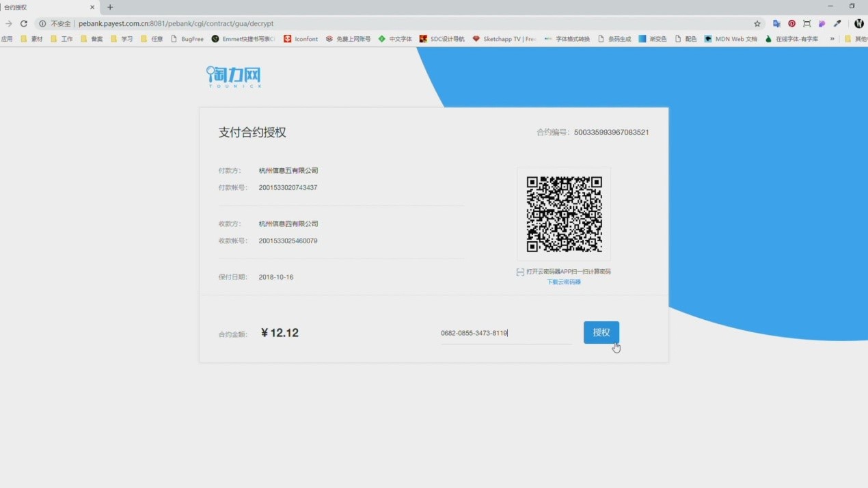Bookmark this page with the star icon
Viewport: 868px width, 488px height.
[x=757, y=23]
